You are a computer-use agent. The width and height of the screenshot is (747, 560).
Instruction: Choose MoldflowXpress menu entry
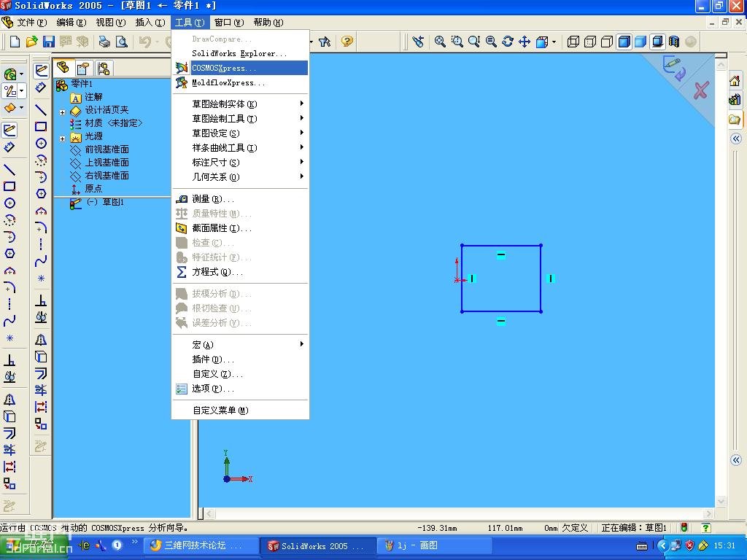tap(240, 82)
